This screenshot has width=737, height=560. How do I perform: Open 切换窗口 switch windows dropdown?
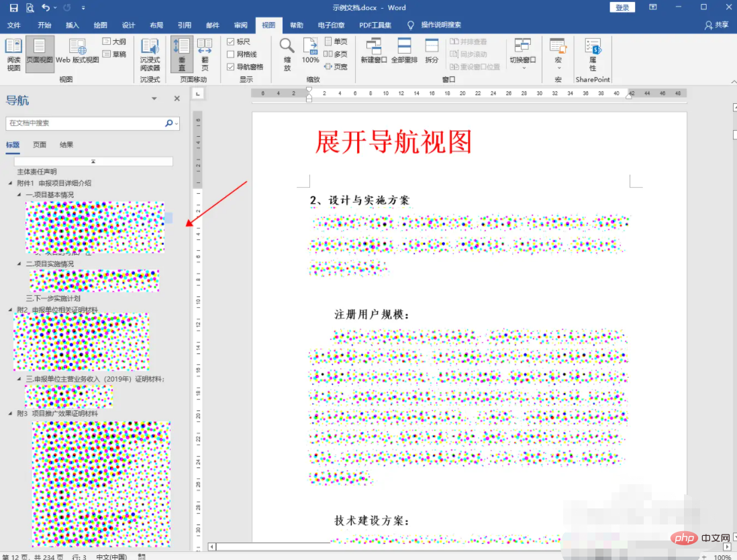click(x=523, y=54)
